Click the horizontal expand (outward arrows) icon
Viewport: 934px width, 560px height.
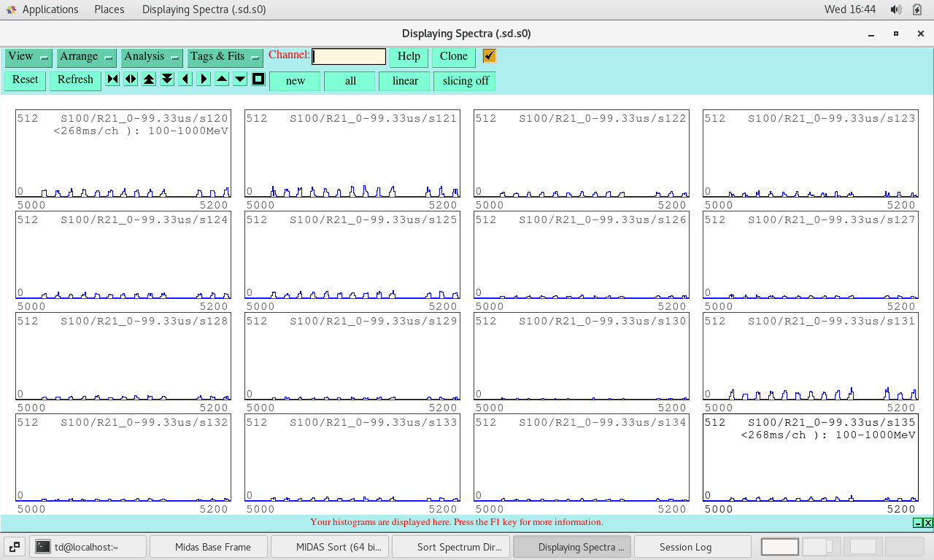coord(131,79)
